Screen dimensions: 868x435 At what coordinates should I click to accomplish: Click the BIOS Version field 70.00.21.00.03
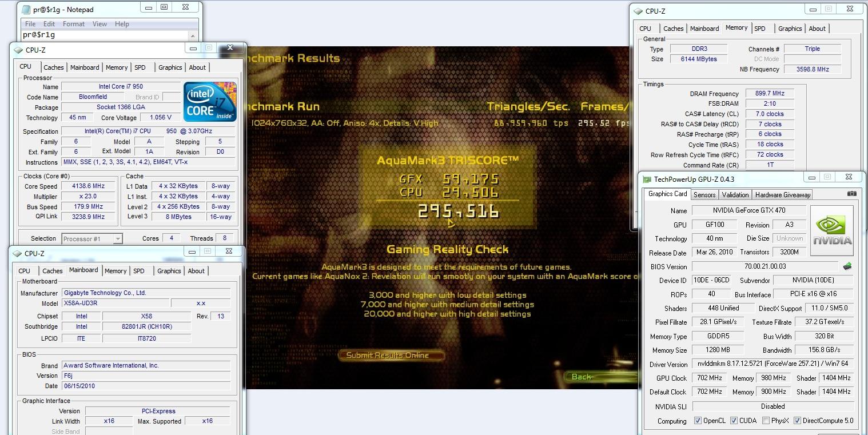coord(765,266)
